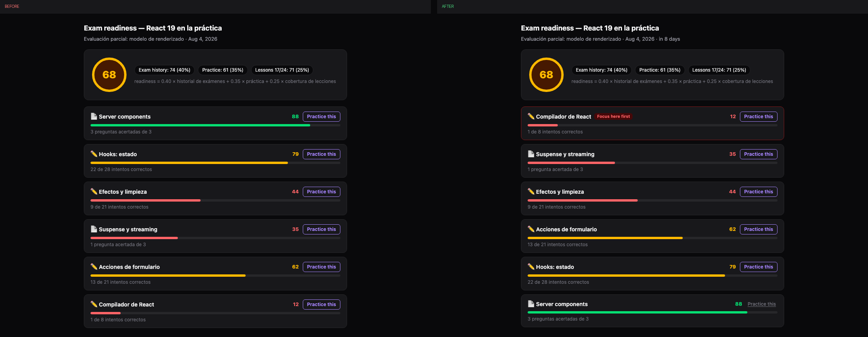Click Efectos y limpieza progress bar in AFTER panel
Image resolution: width=868 pixels, height=337 pixels.
tap(653, 200)
